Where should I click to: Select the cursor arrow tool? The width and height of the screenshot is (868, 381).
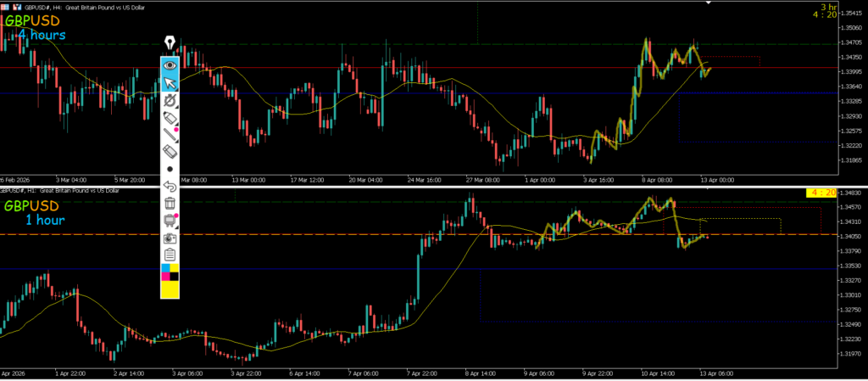(170, 83)
